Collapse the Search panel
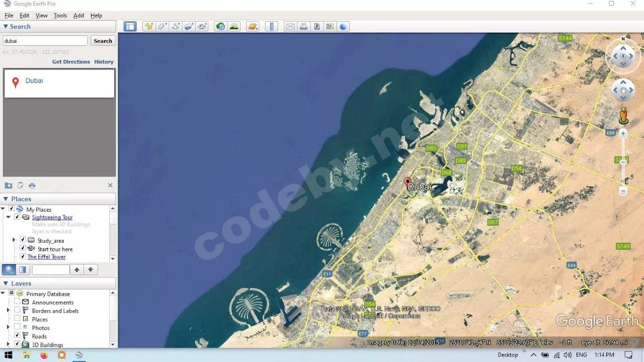Image resolution: width=644 pixels, height=362 pixels. [6, 27]
